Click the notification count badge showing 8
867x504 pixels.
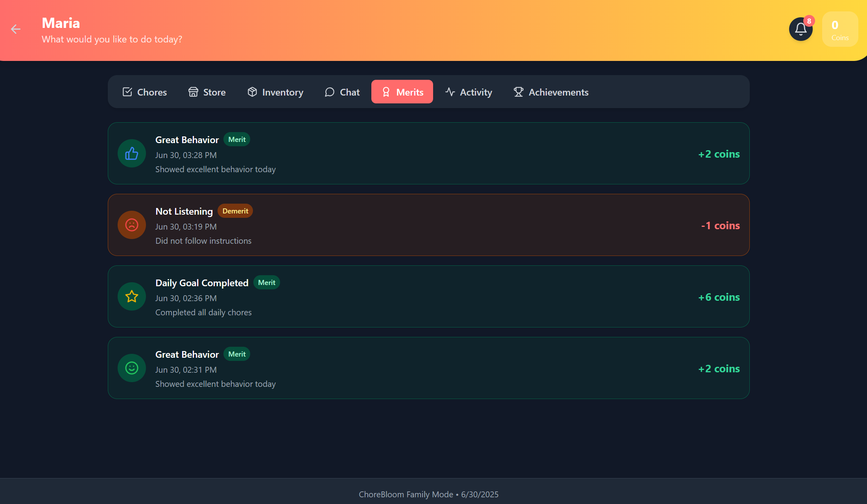pyautogui.click(x=809, y=21)
